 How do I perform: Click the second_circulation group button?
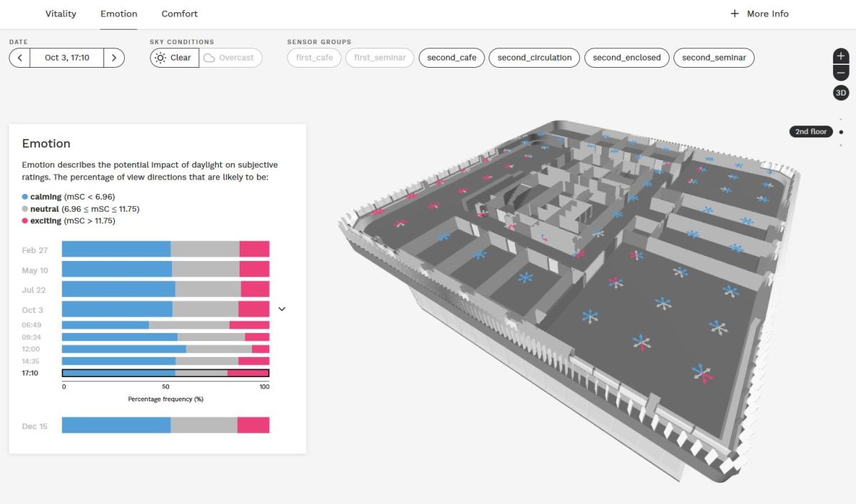[534, 58]
